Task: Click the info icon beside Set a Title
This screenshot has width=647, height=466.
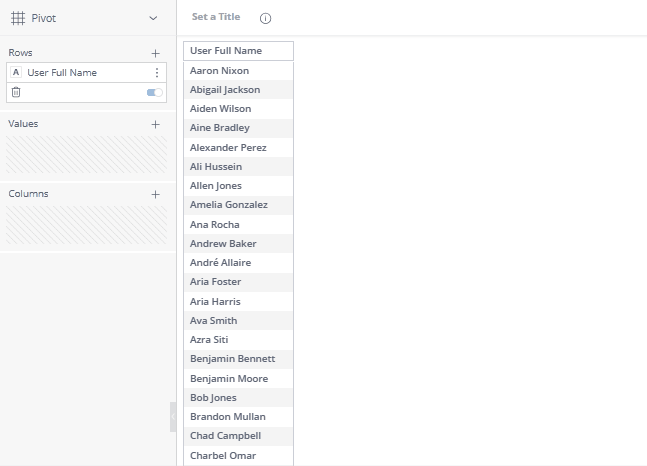Action: click(265, 18)
